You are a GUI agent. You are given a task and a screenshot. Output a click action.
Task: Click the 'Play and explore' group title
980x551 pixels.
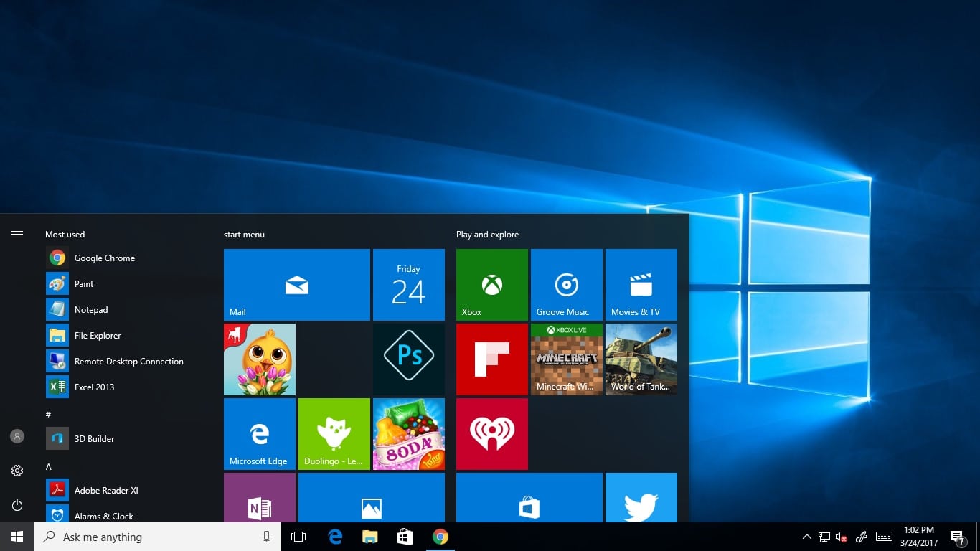click(x=487, y=235)
